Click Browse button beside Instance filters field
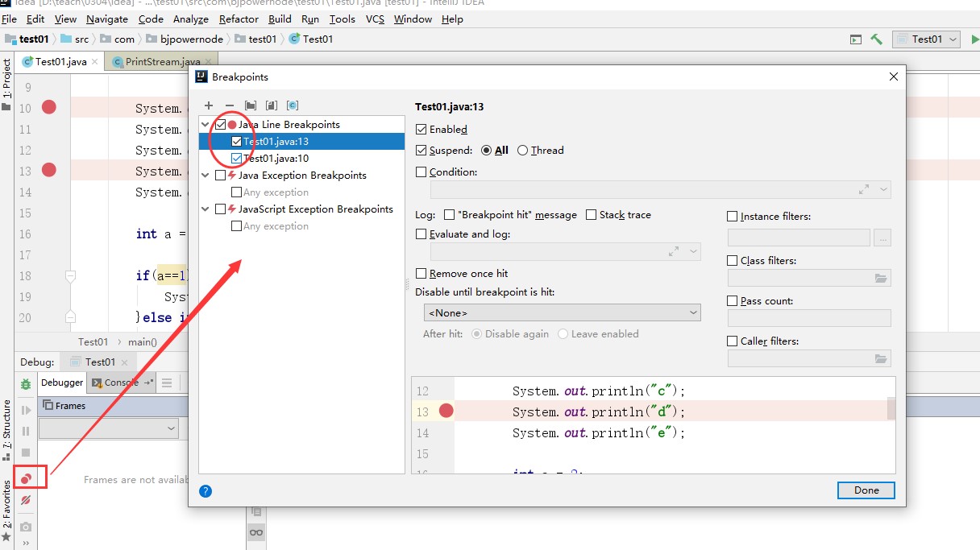The width and height of the screenshot is (980, 550). [882, 238]
